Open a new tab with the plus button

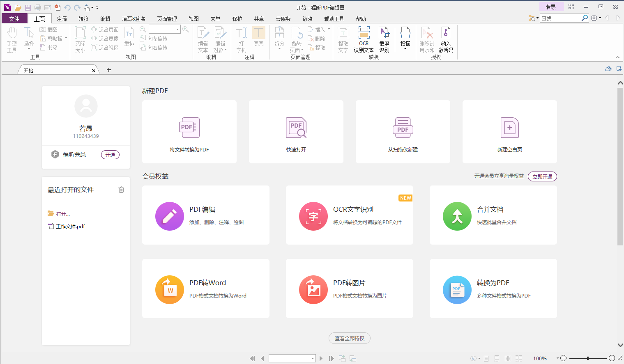click(108, 70)
